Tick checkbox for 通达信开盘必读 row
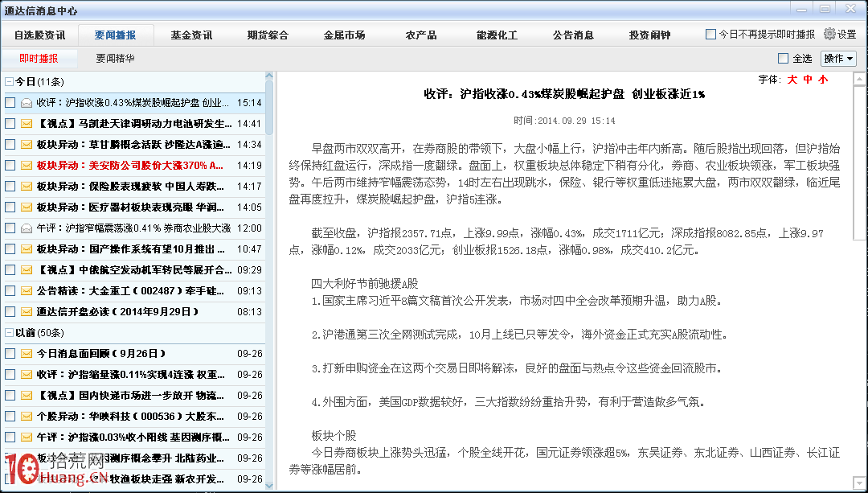 [10, 312]
